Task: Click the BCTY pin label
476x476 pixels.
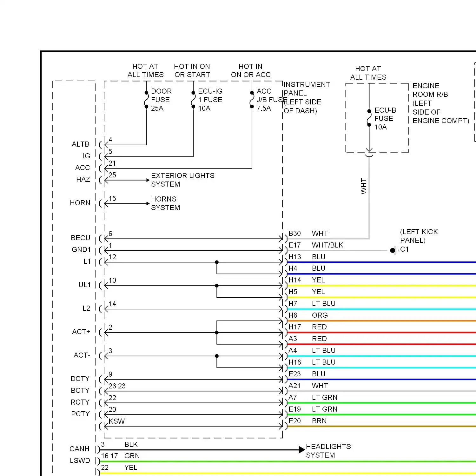Action: [80, 390]
